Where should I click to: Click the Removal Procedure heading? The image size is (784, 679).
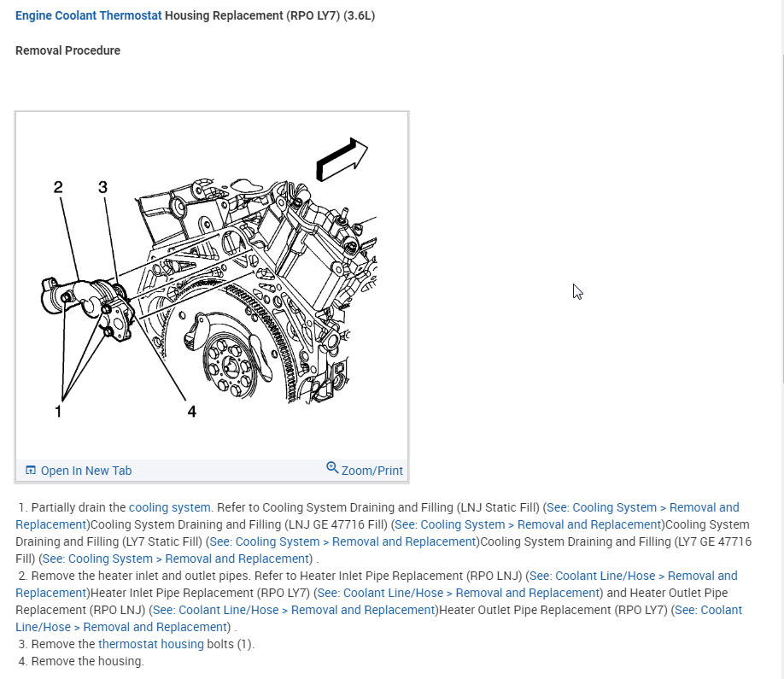[x=68, y=50]
